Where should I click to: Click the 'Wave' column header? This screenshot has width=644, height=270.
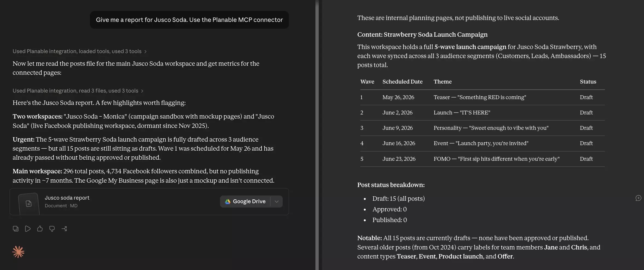click(x=367, y=82)
